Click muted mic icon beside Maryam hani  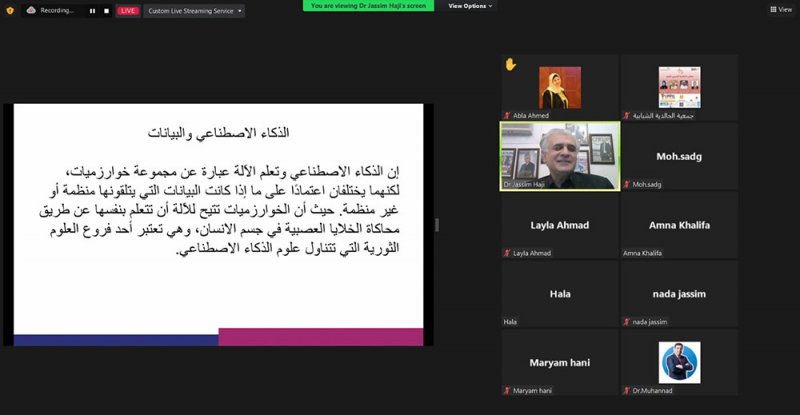(x=507, y=390)
